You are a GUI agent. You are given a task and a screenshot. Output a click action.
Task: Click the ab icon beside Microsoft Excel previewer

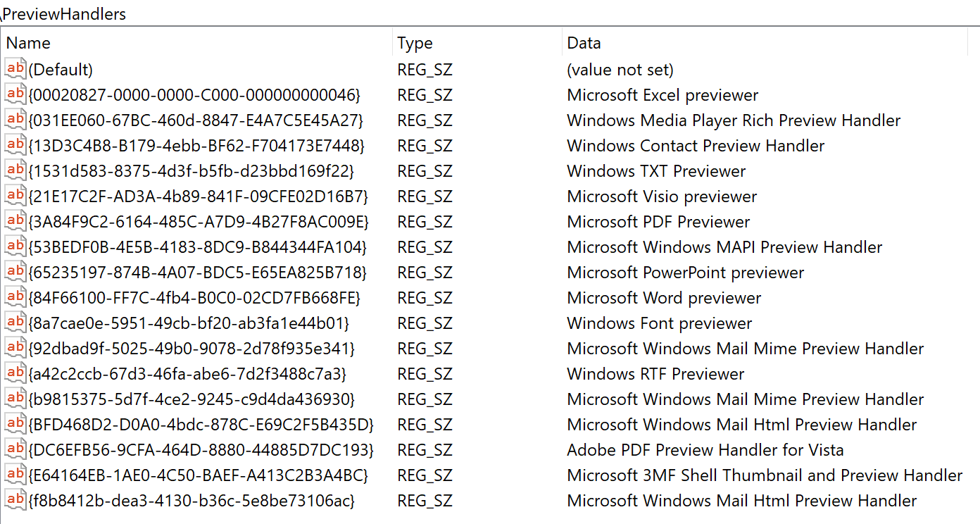15,94
